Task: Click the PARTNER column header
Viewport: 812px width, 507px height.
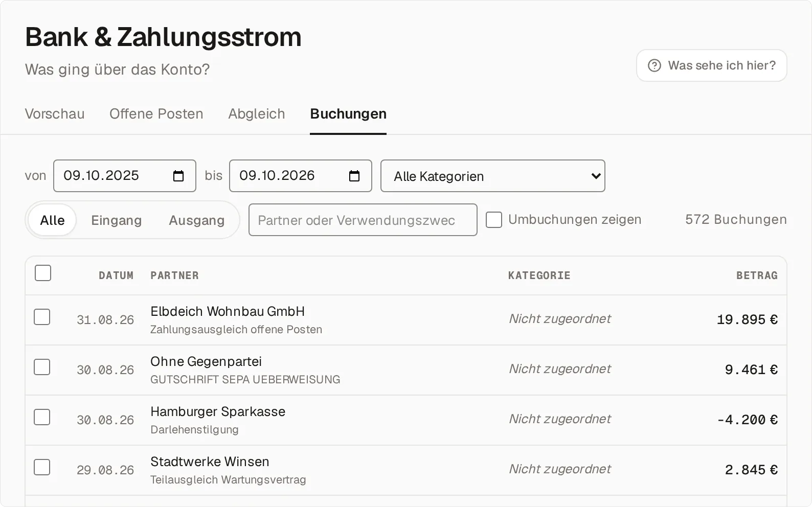Action: [174, 275]
